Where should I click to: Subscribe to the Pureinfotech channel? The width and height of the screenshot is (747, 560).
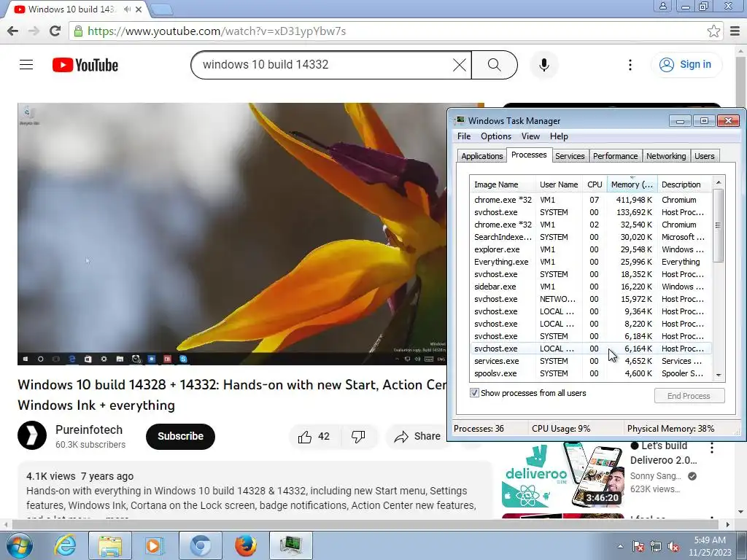click(x=181, y=437)
